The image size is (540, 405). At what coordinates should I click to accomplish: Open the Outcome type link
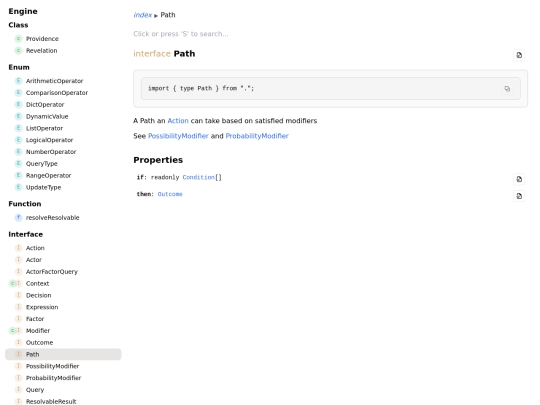(170, 194)
